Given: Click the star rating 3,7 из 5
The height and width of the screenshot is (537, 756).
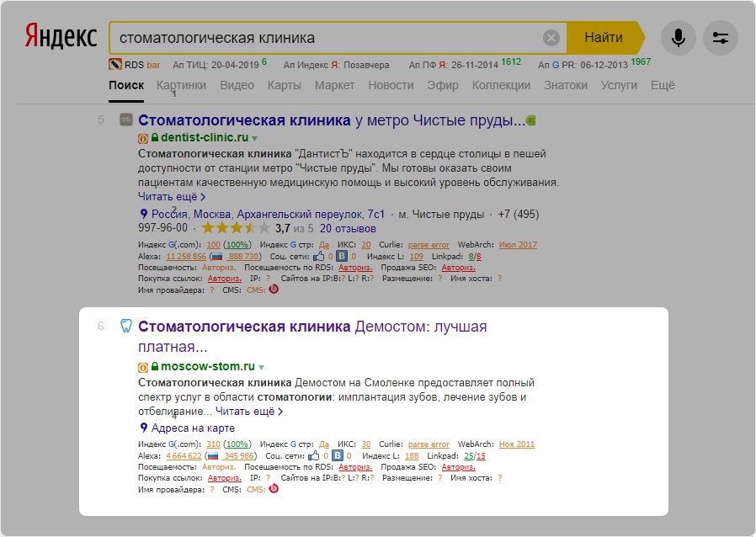Looking at the screenshot, I should [x=257, y=228].
